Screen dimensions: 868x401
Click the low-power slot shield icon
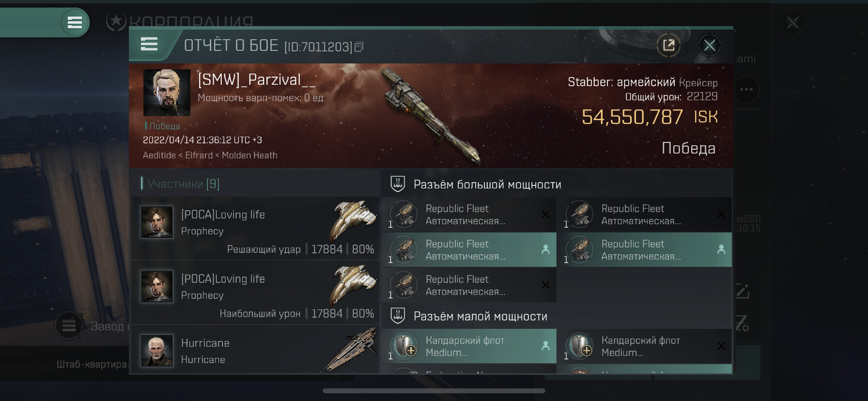pyautogui.click(x=398, y=316)
